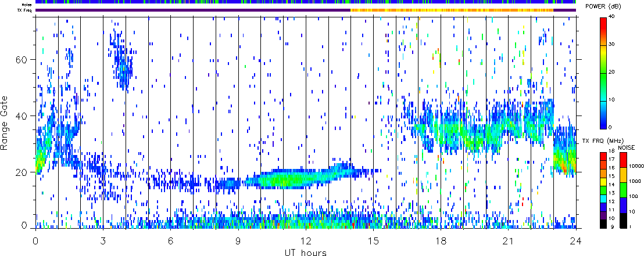The image size is (644, 256).
Task: Click the "10" label on POWER colorbar
Action: point(613,100)
